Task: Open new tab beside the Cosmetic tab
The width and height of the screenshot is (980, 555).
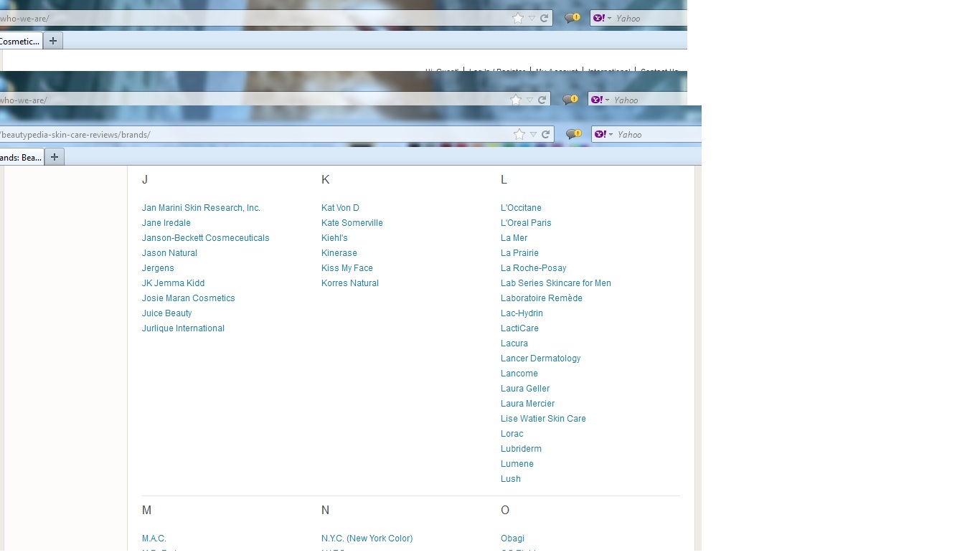Action: pos(53,41)
